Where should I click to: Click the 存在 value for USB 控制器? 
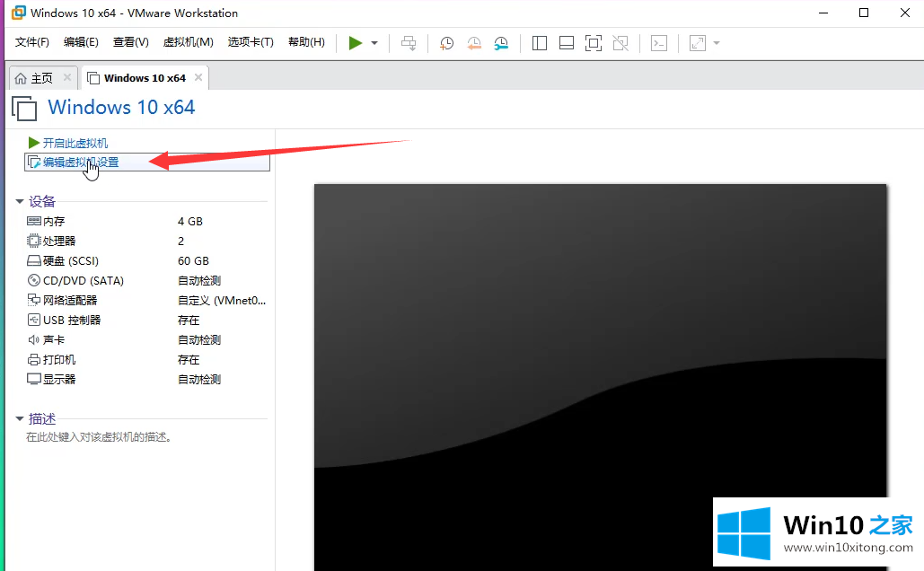pyautogui.click(x=189, y=320)
